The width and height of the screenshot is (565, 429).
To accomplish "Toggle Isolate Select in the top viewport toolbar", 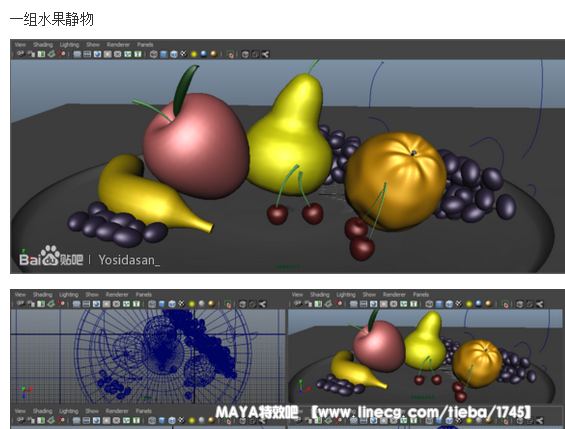I will pos(230,54).
